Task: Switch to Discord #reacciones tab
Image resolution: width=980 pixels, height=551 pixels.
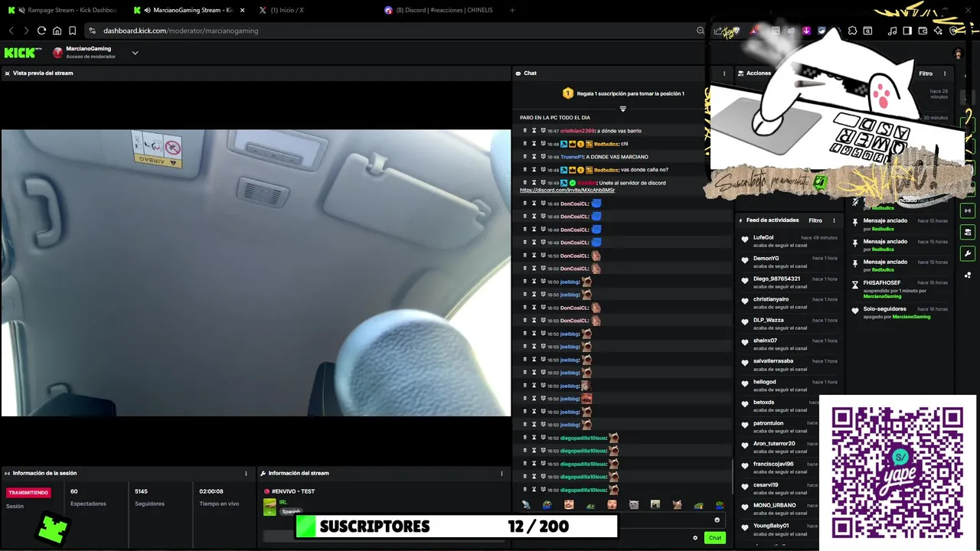Action: tap(440, 10)
